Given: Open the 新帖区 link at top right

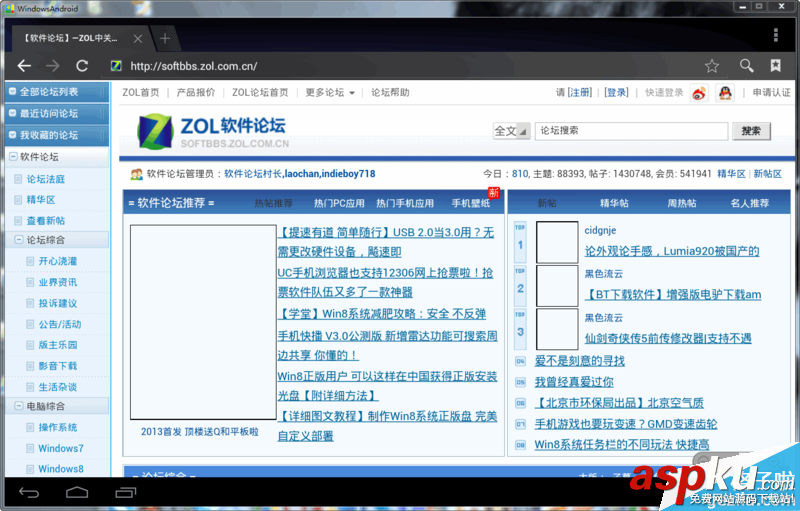Looking at the screenshot, I should pyautogui.click(x=767, y=174).
